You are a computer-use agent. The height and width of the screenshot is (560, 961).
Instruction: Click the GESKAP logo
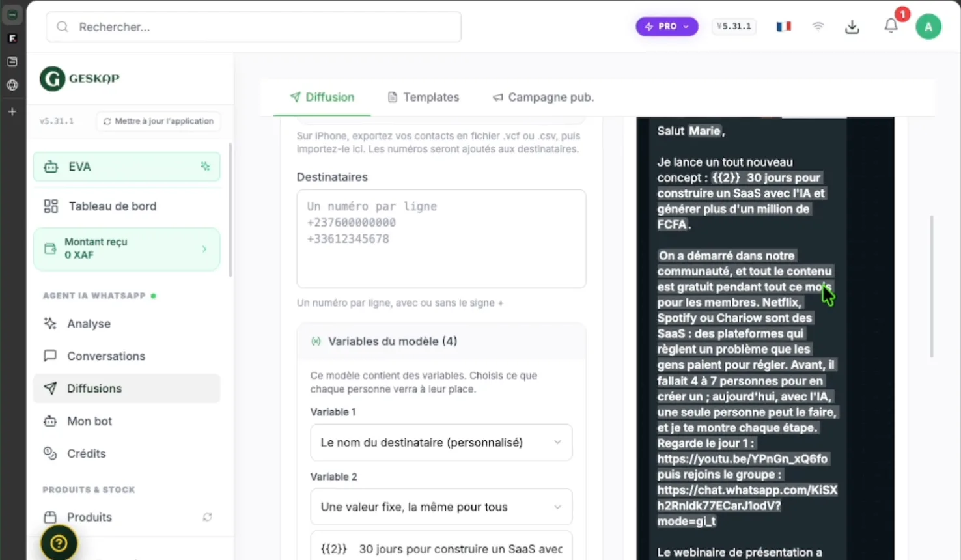tap(79, 79)
